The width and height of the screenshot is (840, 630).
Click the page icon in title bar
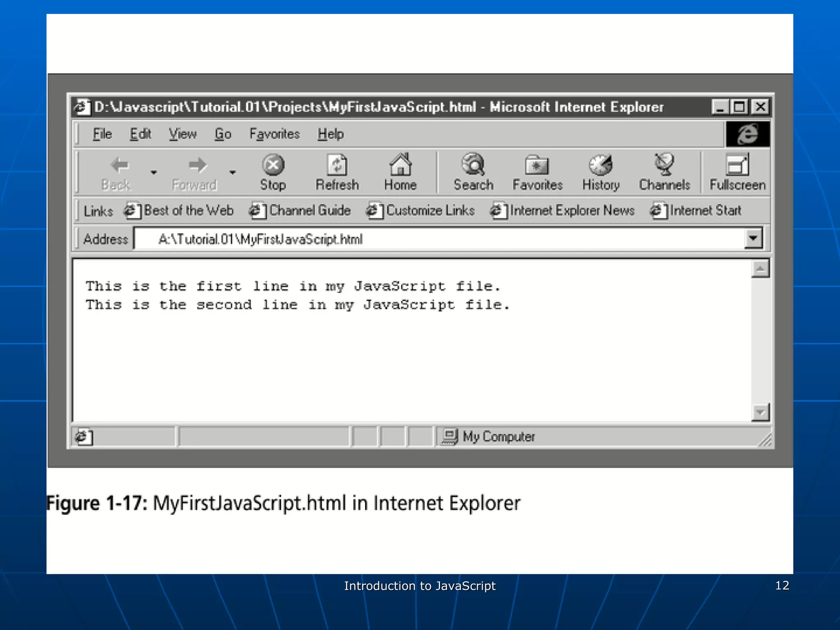point(82,107)
